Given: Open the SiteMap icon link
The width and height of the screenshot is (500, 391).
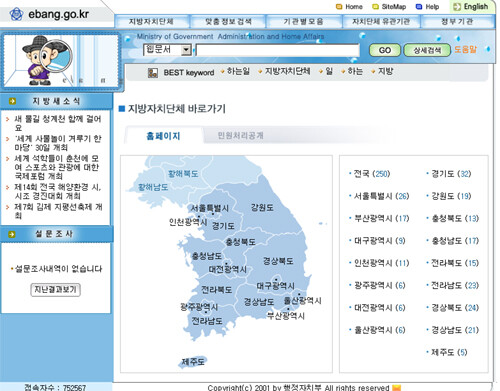Looking at the screenshot, I should coord(375,7).
